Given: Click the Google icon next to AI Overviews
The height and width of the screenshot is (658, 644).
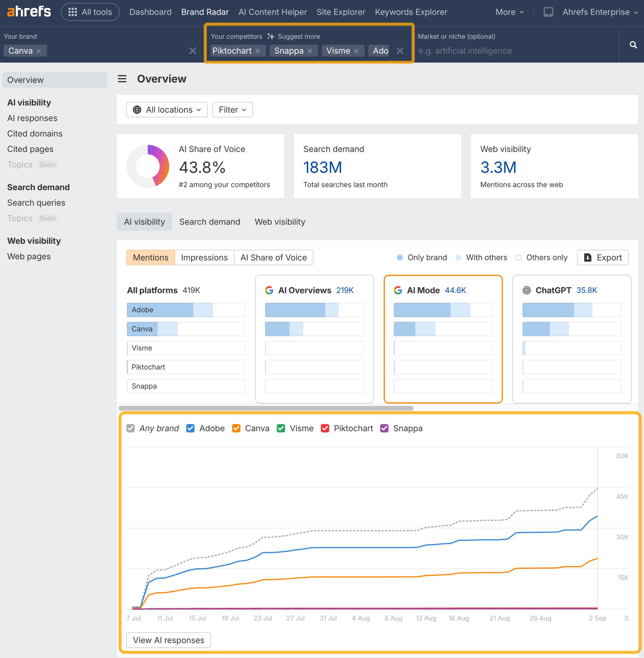Looking at the screenshot, I should (269, 290).
